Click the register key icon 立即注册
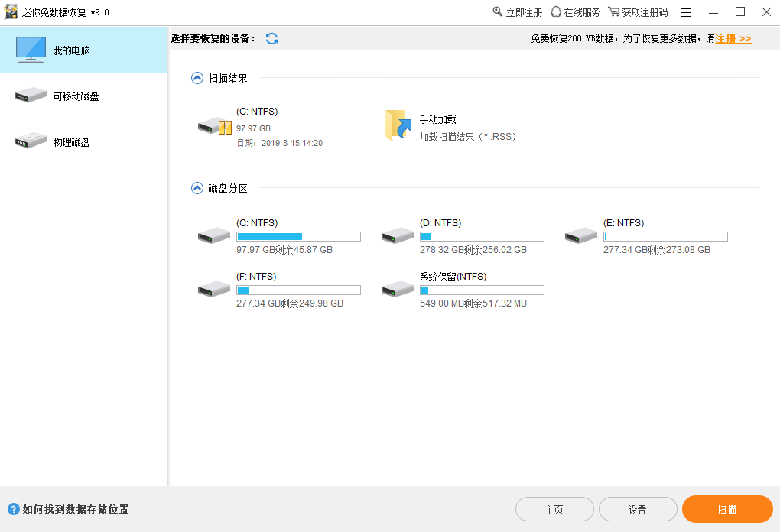Image resolution: width=780 pixels, height=532 pixels. pos(498,11)
